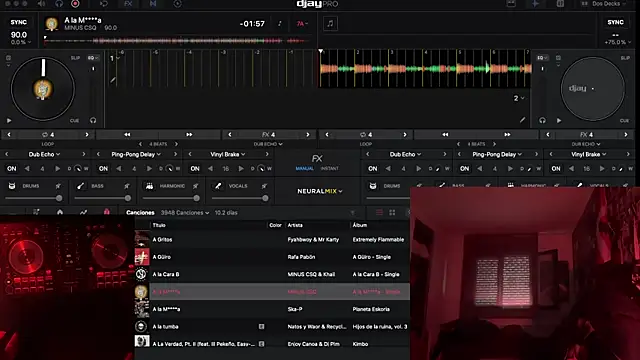The image size is (640, 360).
Task: Click deck 1 Bass guitar stem icon
Action: point(80,186)
